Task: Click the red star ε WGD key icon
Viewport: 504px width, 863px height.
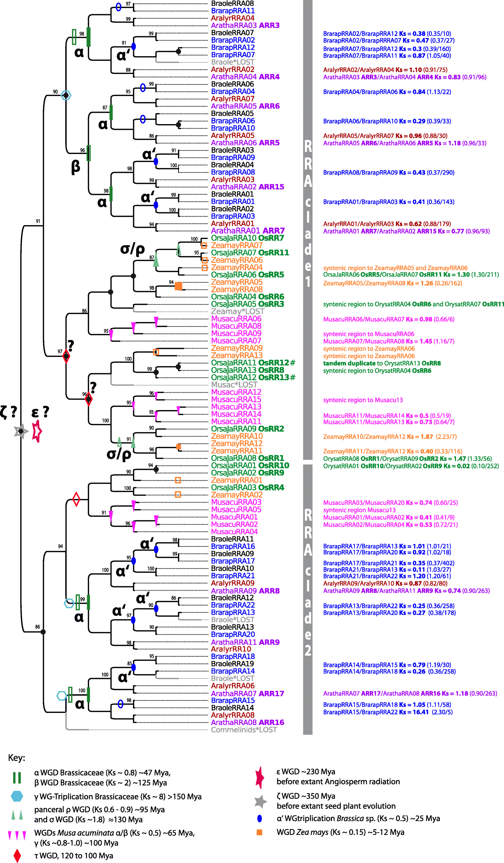Action: point(260,777)
